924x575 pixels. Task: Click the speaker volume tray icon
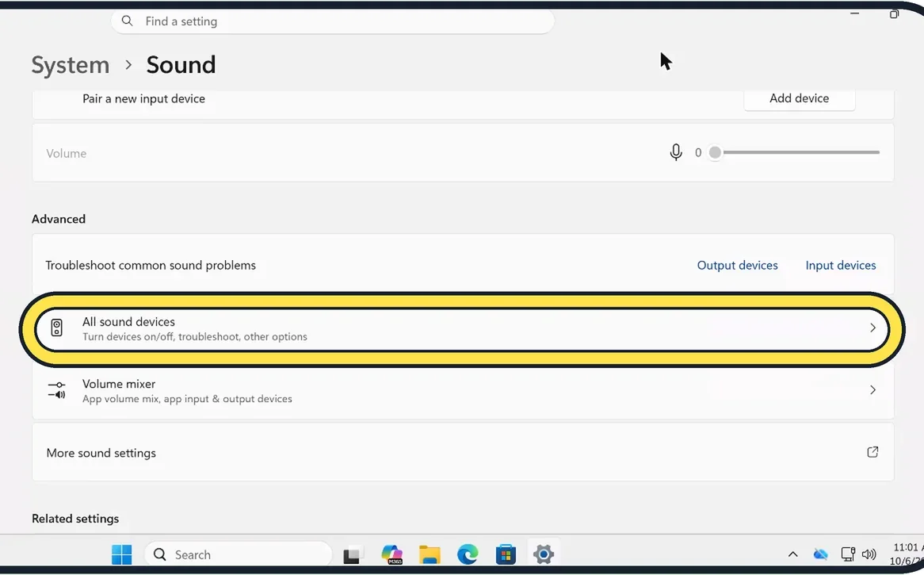tap(869, 554)
